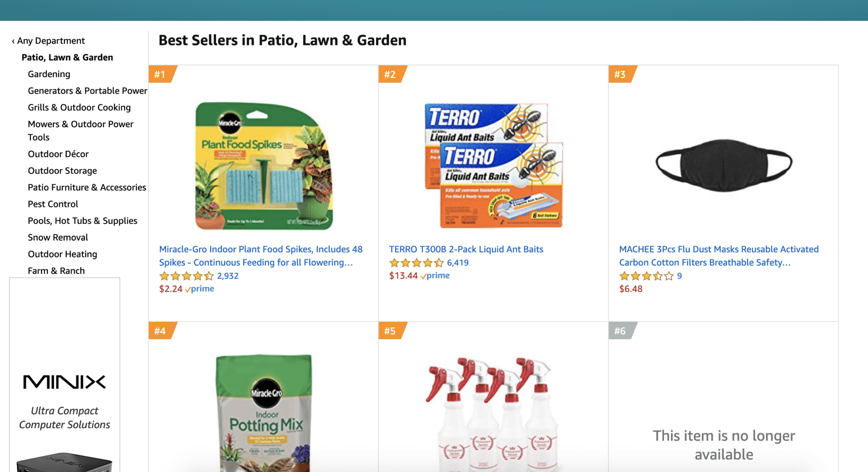Click the TERRO Liquid Ant Baits star rating
Viewport: 868px width, 472px height.
(x=416, y=263)
